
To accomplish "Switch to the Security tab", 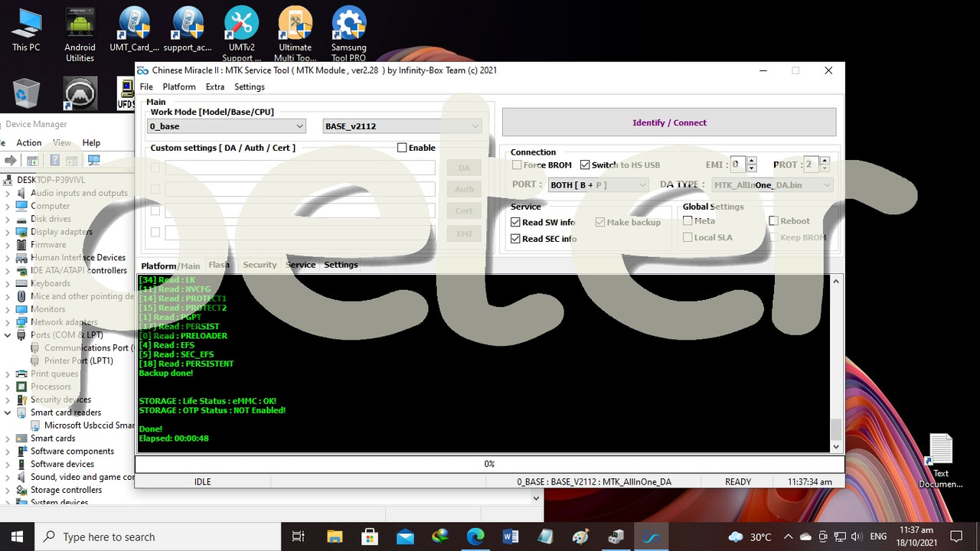I will [x=260, y=265].
